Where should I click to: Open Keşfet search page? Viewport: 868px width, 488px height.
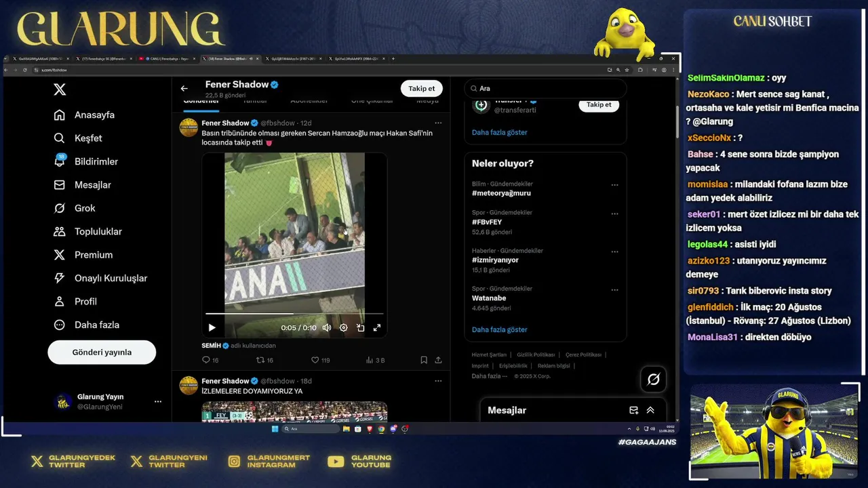click(78, 138)
